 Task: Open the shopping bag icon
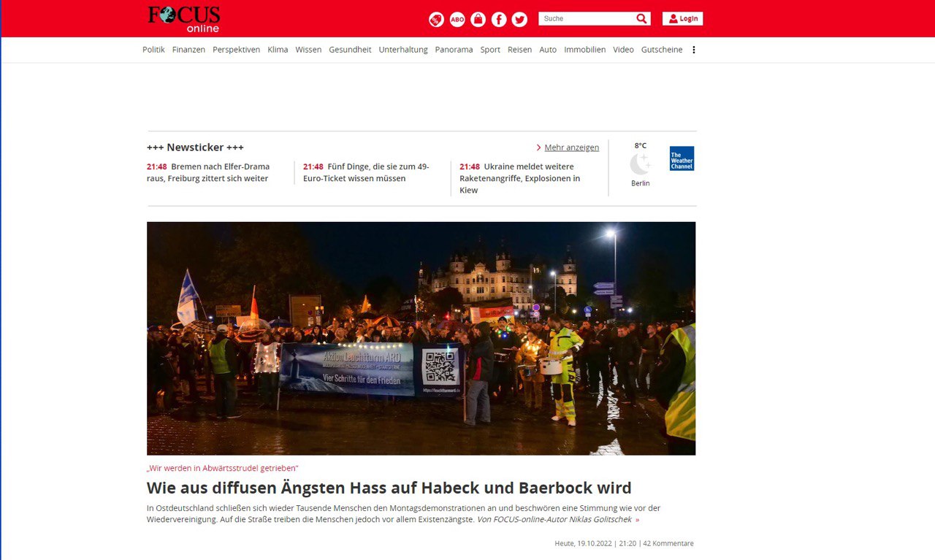click(x=478, y=20)
